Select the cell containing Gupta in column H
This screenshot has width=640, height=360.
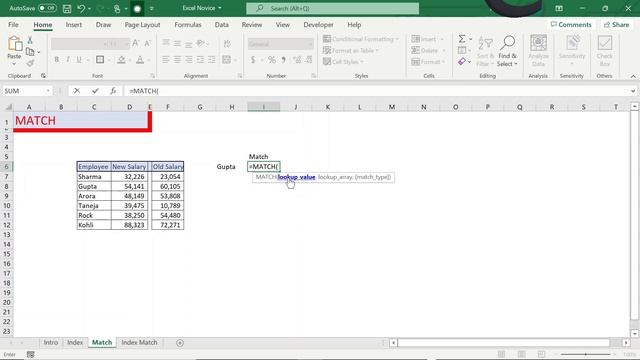pos(231,167)
